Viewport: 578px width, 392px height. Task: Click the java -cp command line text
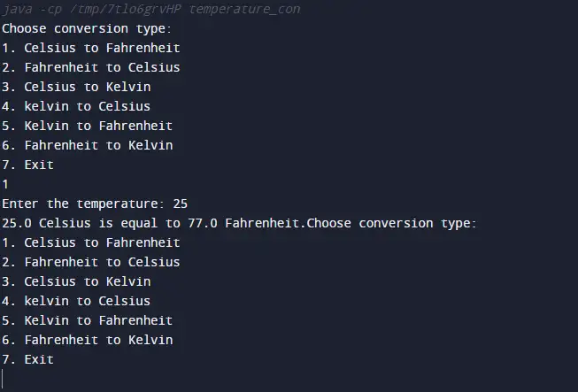click(x=150, y=9)
